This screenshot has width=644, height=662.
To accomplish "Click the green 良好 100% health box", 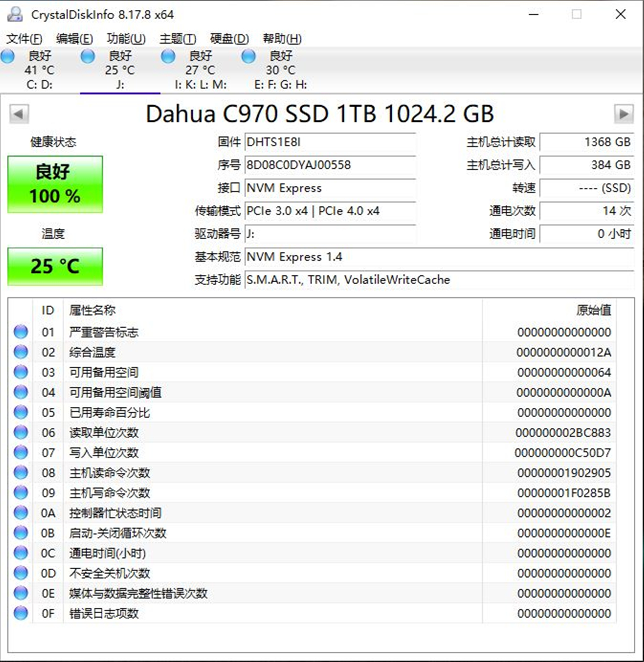I will [55, 184].
